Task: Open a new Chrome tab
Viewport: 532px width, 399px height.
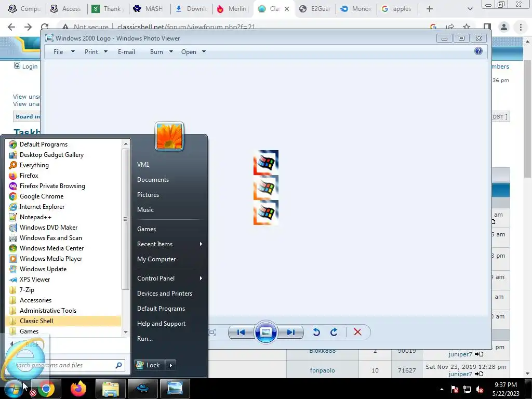Action: [430, 9]
